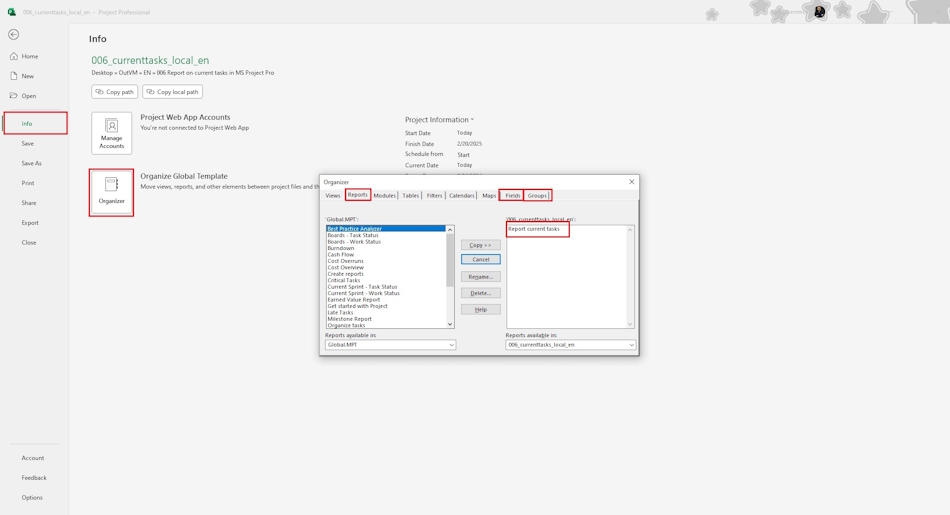
Task: Choose Save As in the sidebar
Action: pos(32,164)
